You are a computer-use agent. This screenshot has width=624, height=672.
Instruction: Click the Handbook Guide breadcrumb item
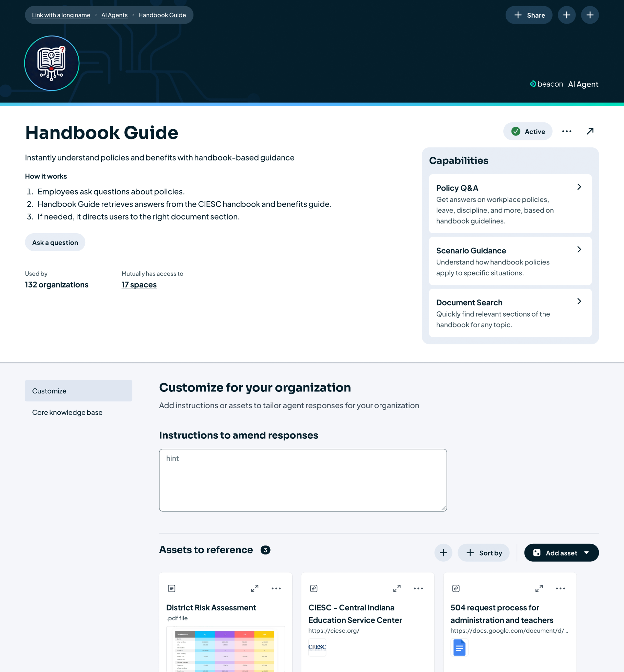[162, 15]
